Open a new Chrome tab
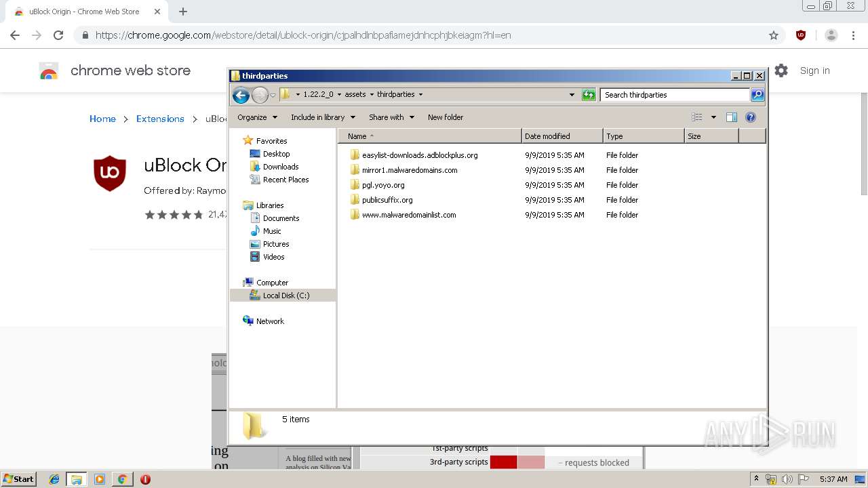868x488 pixels. point(183,12)
